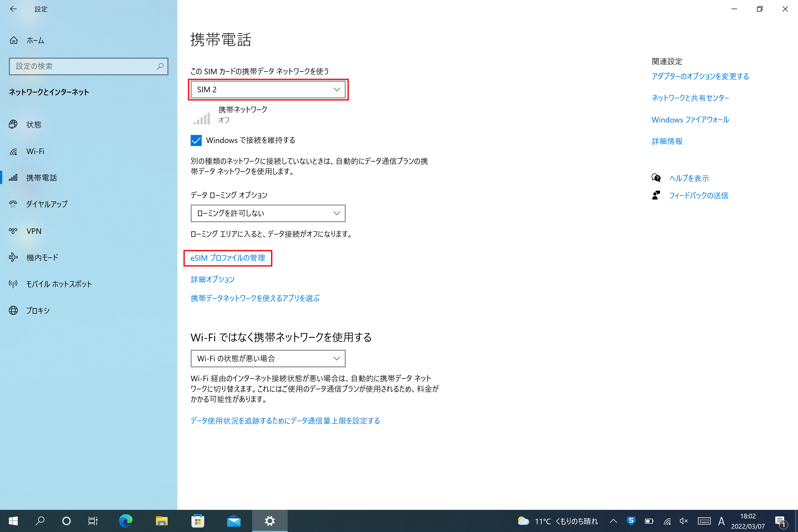798x532 pixels.
Task: Open the SIM 2 dropdown
Action: pos(268,89)
